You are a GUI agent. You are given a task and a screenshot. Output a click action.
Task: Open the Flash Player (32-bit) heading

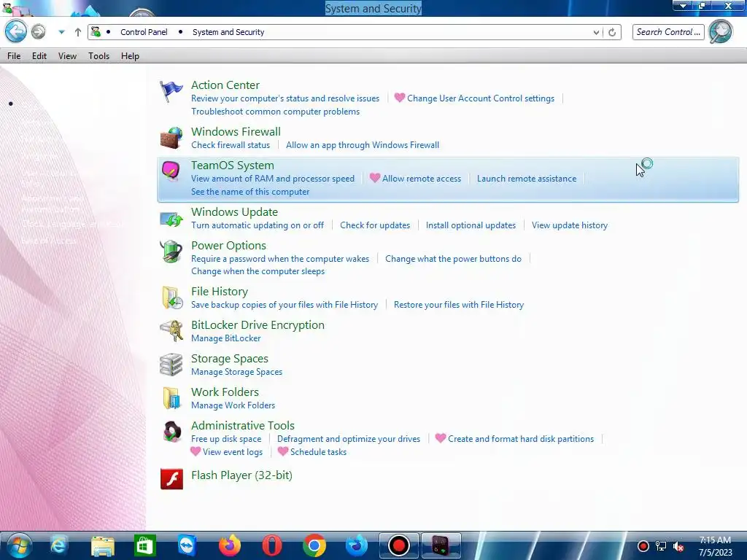(x=241, y=475)
